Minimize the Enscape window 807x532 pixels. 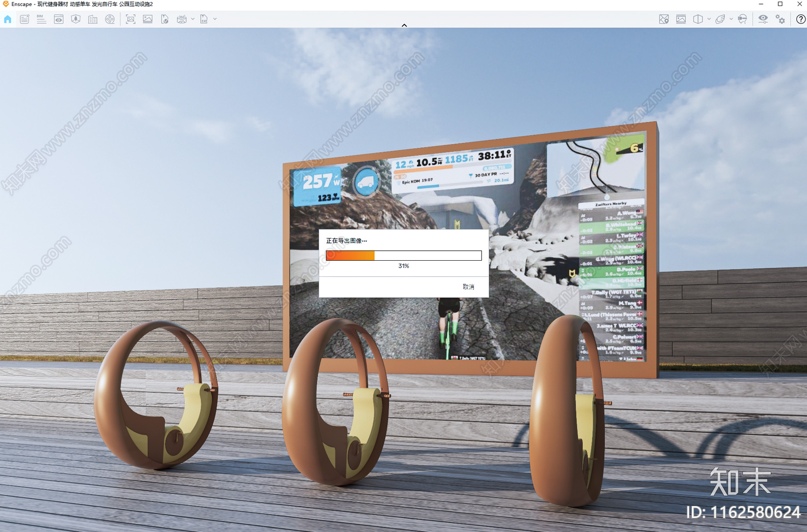pos(761,4)
